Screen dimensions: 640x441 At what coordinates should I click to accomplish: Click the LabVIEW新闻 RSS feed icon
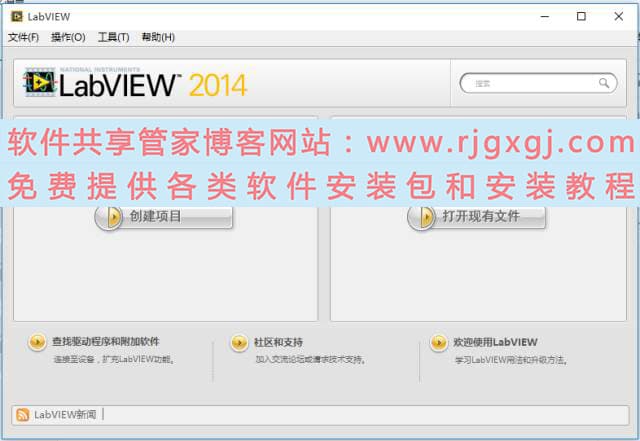22,414
